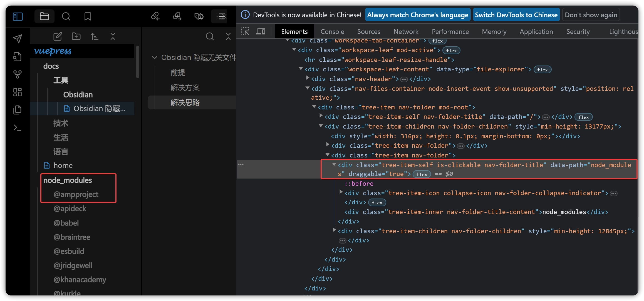Screen dimensions: 644x301
Task: Collapse tree-item nav-folder mod-root node
Action: coord(314,107)
